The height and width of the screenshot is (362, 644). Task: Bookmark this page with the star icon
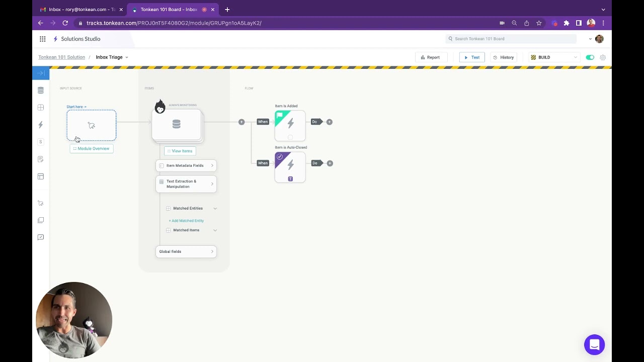539,23
